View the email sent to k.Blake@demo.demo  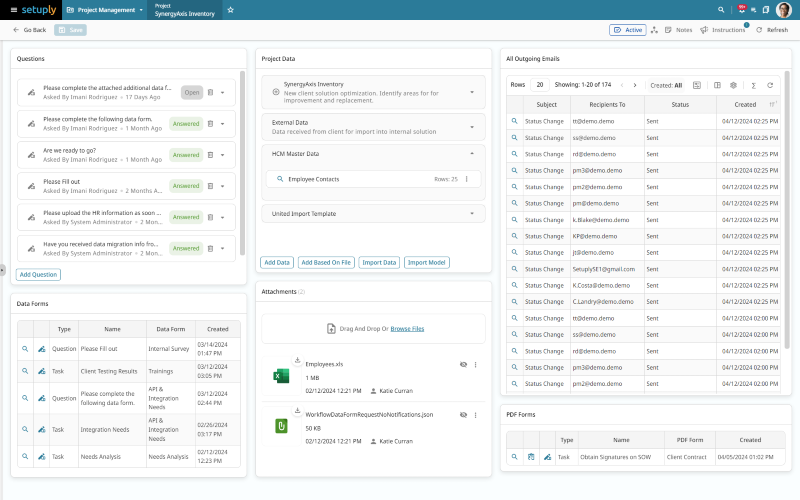[514, 220]
